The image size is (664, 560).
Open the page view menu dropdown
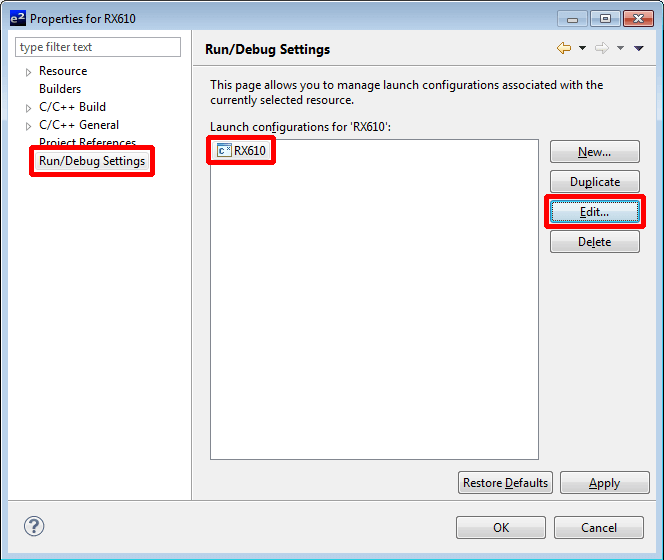click(639, 48)
